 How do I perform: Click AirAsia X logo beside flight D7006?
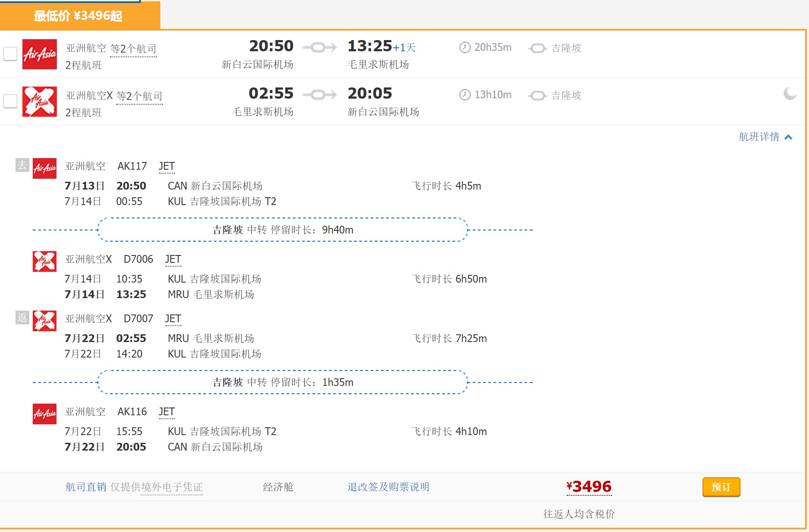[x=44, y=261]
